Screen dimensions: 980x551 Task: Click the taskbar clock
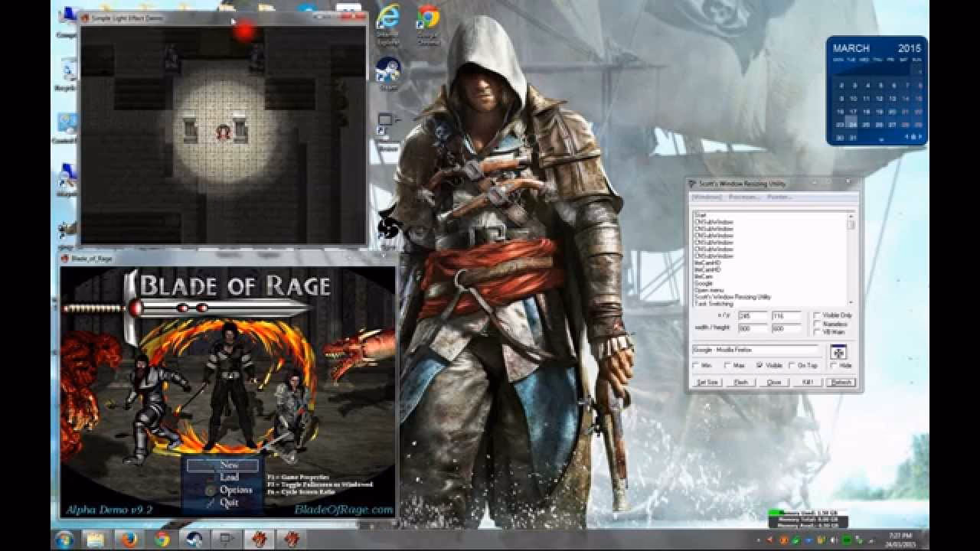click(x=900, y=539)
